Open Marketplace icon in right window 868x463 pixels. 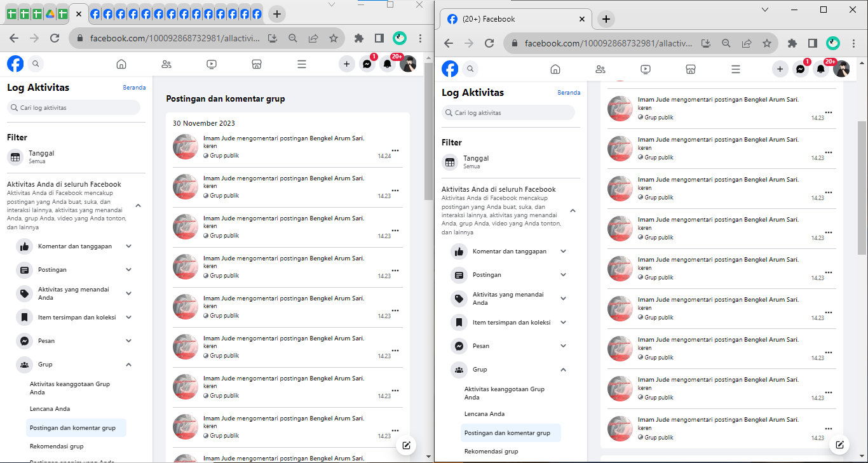[x=691, y=69]
